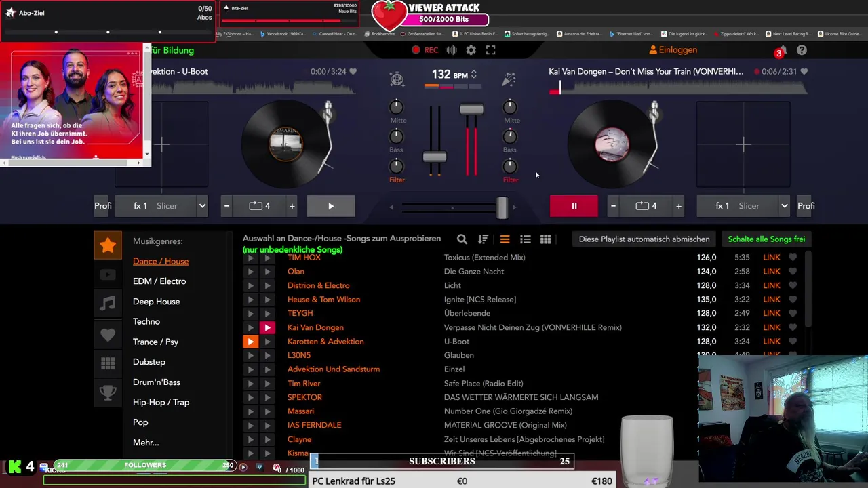Increase left deck loop length with plus
The height and width of the screenshot is (488, 868).
coord(292,206)
